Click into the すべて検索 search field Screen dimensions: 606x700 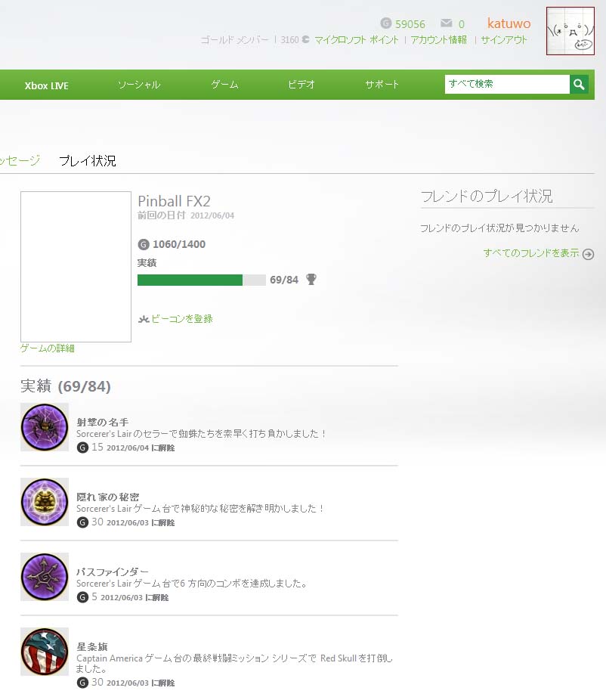[x=507, y=85]
